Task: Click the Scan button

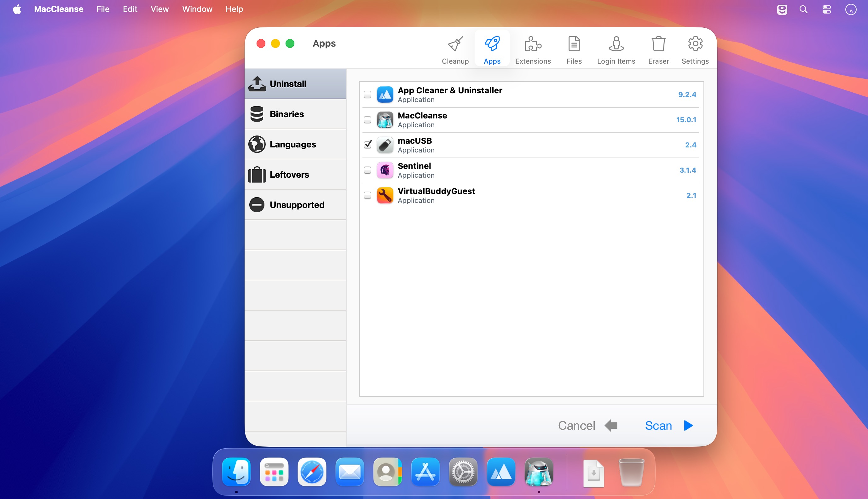Action: tap(669, 425)
